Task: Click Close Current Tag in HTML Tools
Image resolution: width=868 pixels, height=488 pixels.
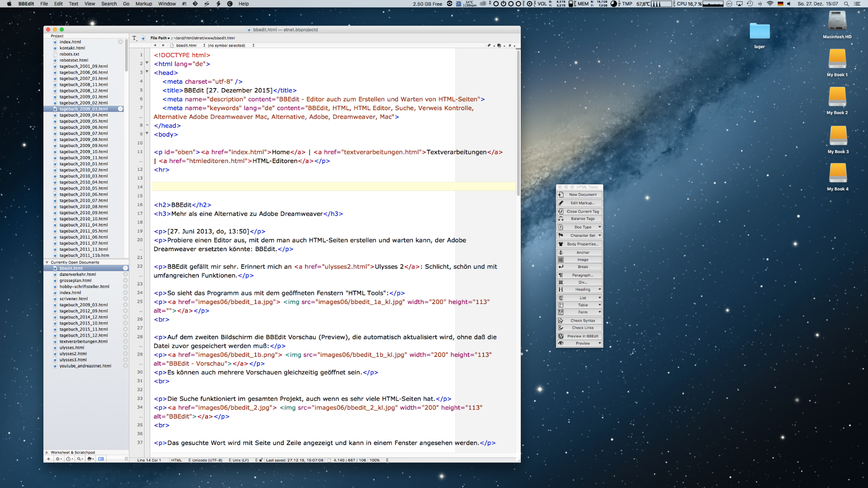Action: tap(579, 212)
